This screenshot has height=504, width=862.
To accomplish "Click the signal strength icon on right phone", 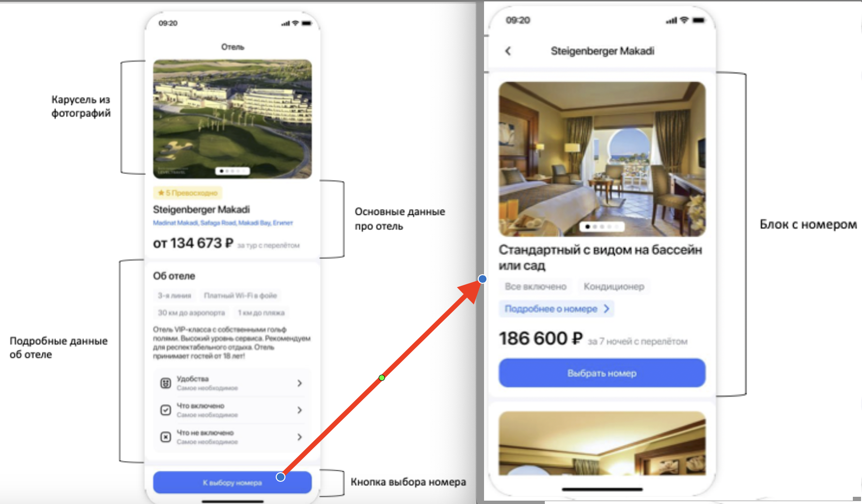I will 671,20.
